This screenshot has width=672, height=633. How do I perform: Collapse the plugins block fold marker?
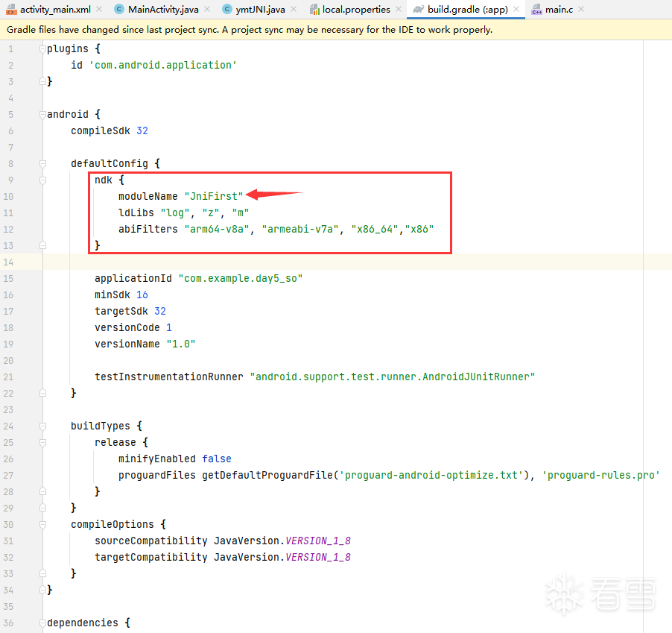click(x=42, y=49)
